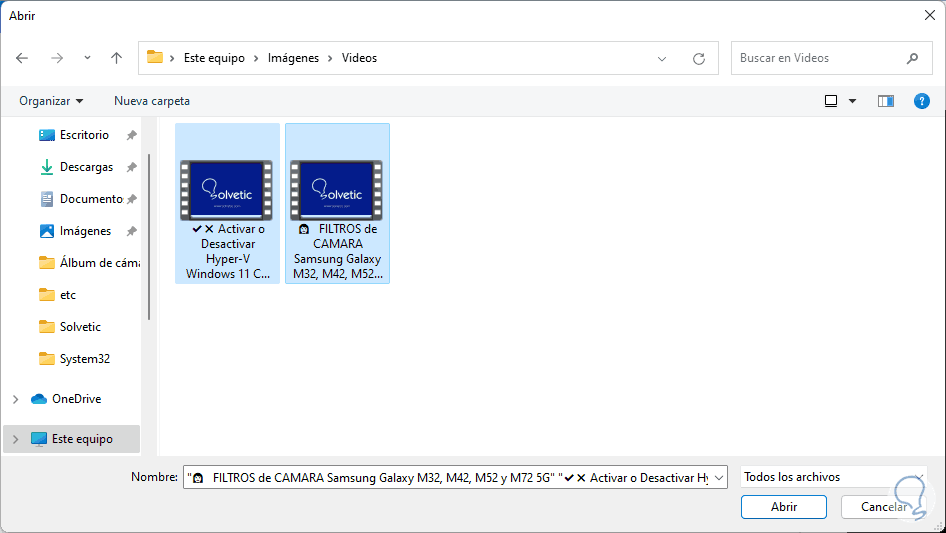Select 'Este equipo' in the breadcrumb path
The image size is (946, 533).
[214, 58]
